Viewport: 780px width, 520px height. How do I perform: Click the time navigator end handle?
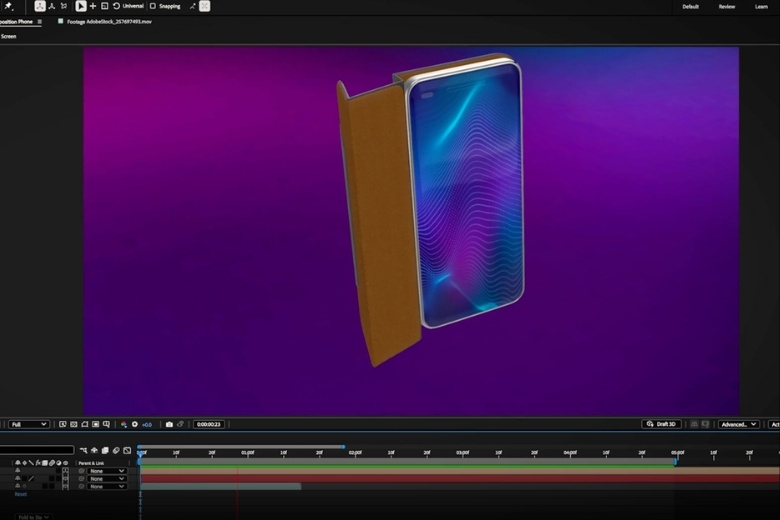pyautogui.click(x=343, y=447)
